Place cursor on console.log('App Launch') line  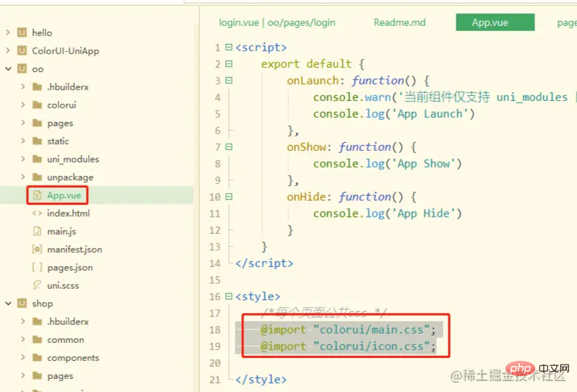tap(394, 114)
